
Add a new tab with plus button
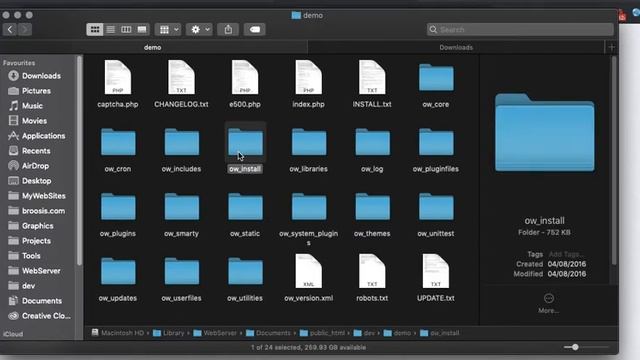pos(611,47)
